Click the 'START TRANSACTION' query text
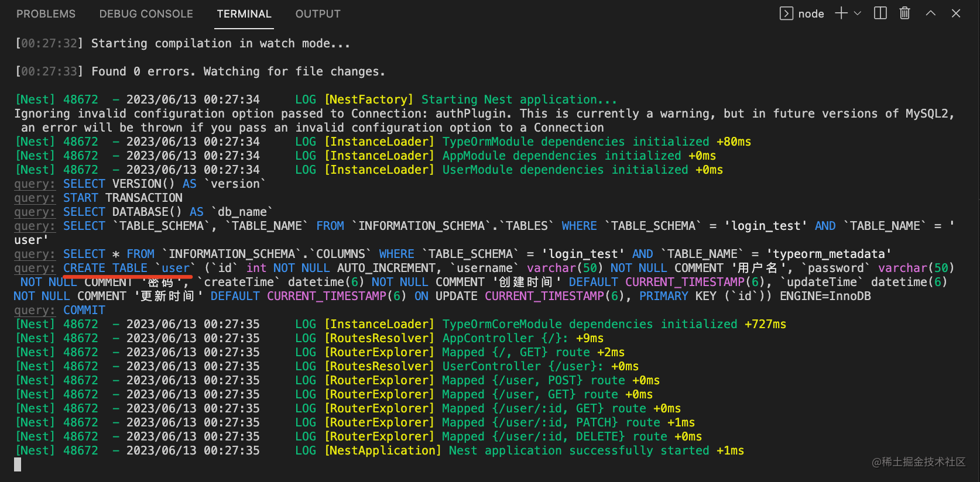The width and height of the screenshot is (980, 482). (123, 198)
